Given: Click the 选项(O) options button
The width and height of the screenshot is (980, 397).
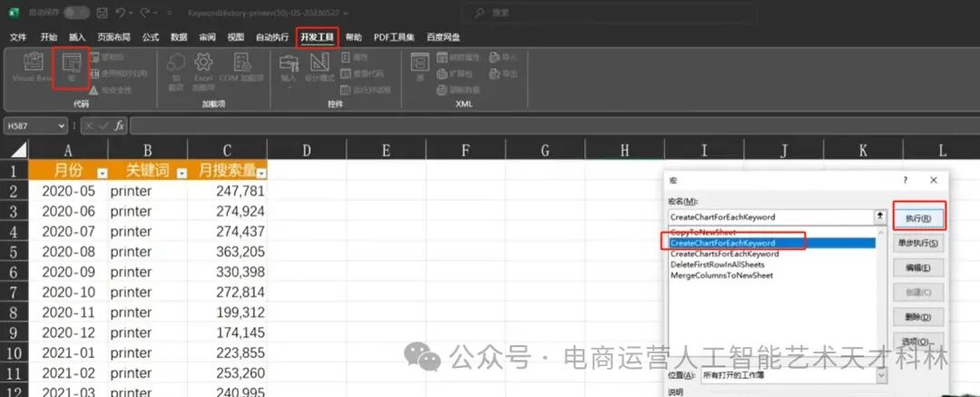Looking at the screenshot, I should pos(918,342).
